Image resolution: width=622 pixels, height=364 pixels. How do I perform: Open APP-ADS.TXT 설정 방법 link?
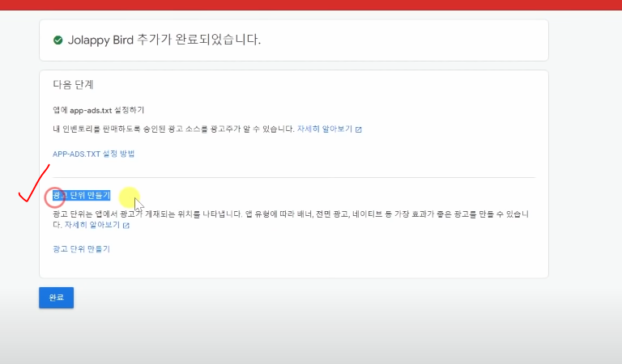pyautogui.click(x=94, y=154)
